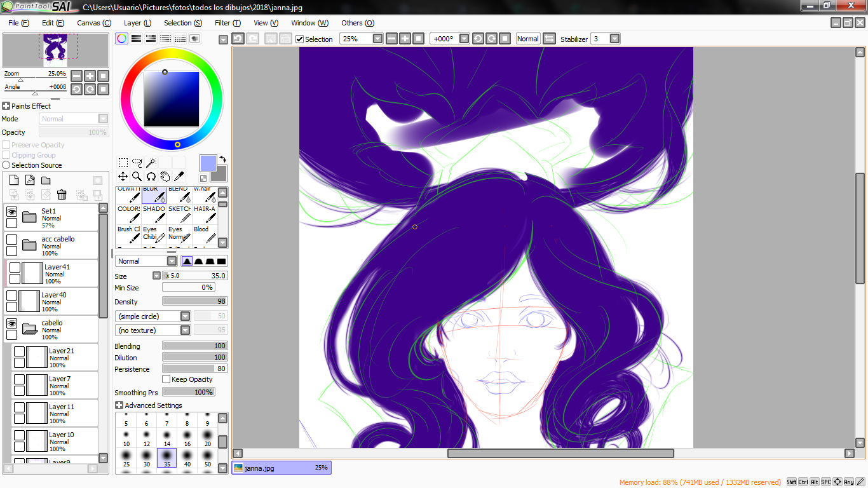868x488 pixels.
Task: Show the HSV sliders panel
Action: point(151,39)
